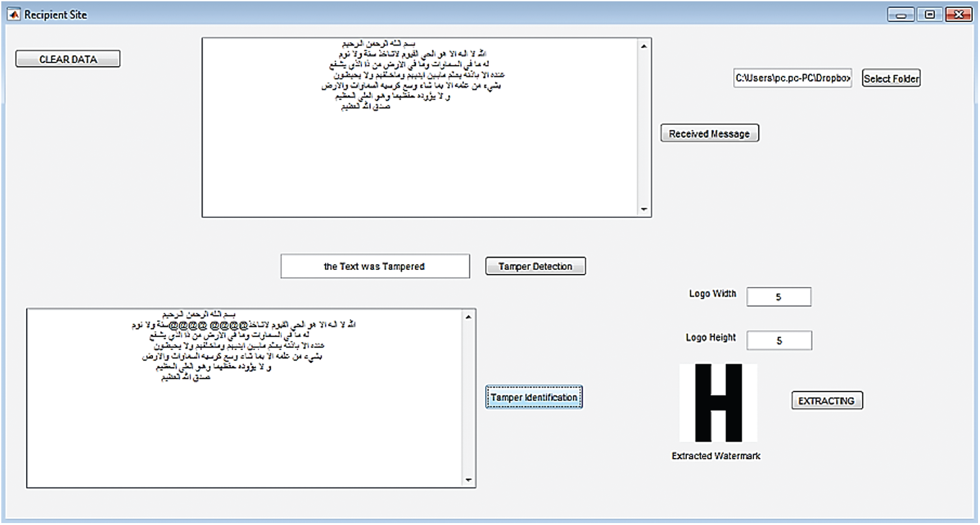Maximize the Recipient Site window
This screenshot has height=525, width=980.
click(929, 14)
